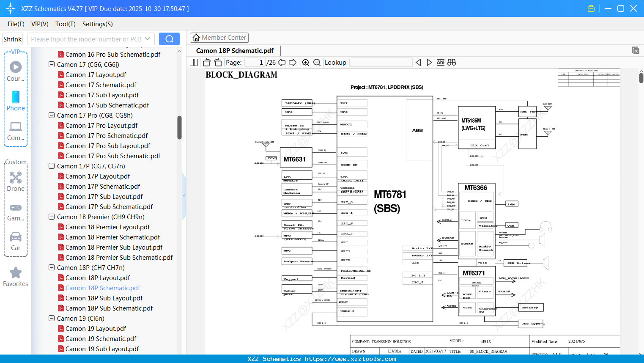644x363 pixels.
Task: Open the Favorites star panel
Action: coord(15,277)
